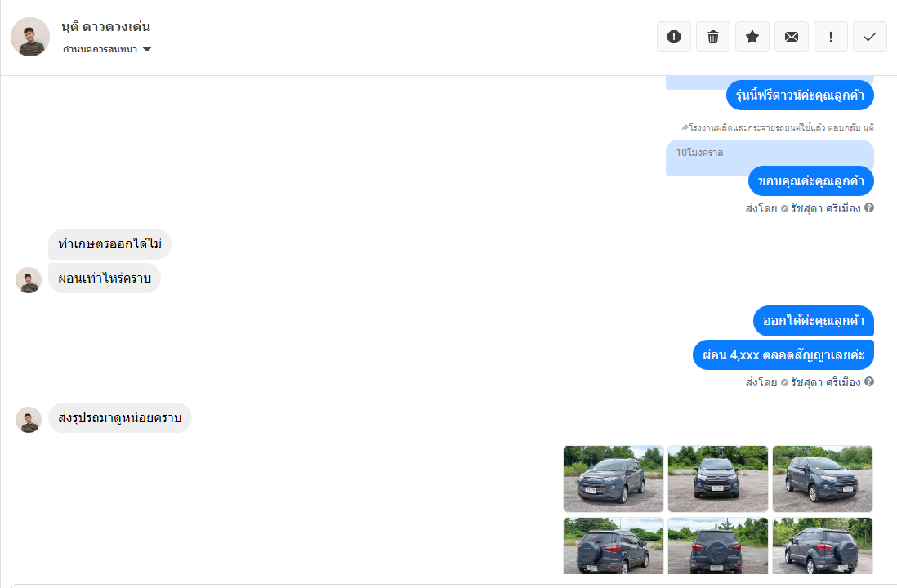Open help icon beside the lower sender name
The image size is (897, 588).
(x=869, y=381)
